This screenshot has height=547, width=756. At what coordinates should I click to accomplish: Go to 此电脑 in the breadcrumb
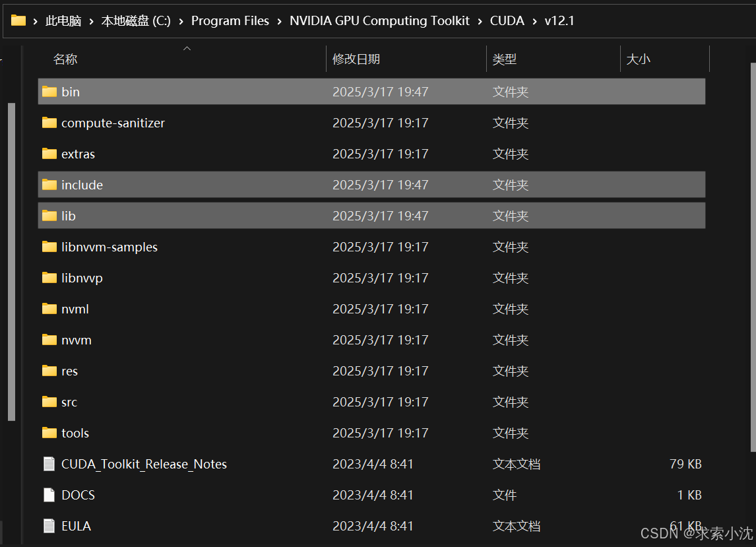pyautogui.click(x=63, y=20)
